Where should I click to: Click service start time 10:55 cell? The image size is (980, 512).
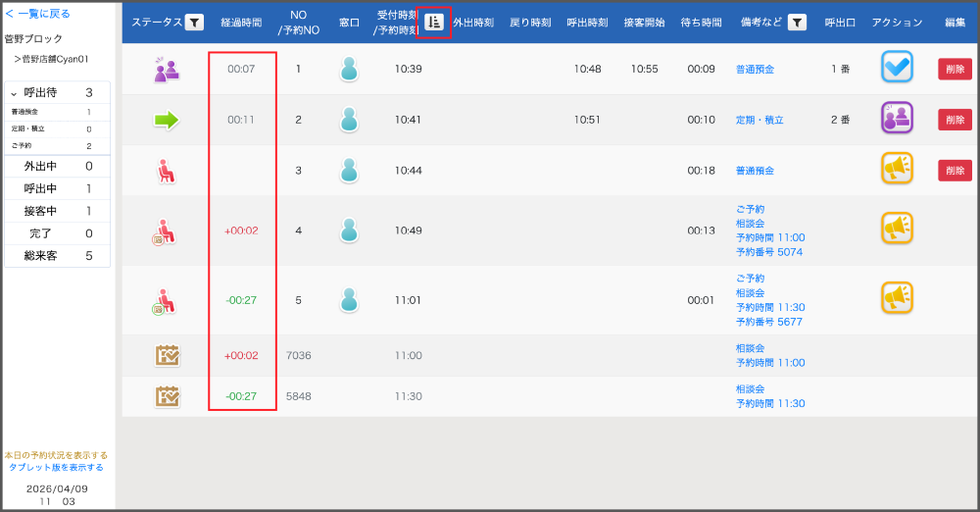pyautogui.click(x=645, y=69)
